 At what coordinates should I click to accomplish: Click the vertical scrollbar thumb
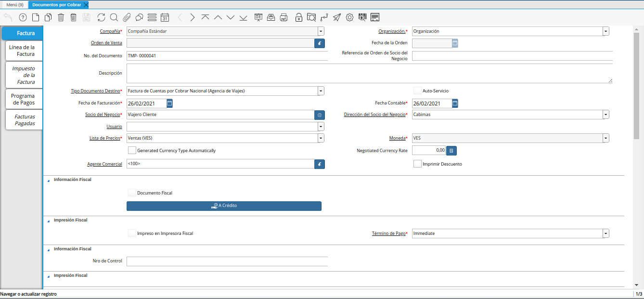tap(636, 87)
